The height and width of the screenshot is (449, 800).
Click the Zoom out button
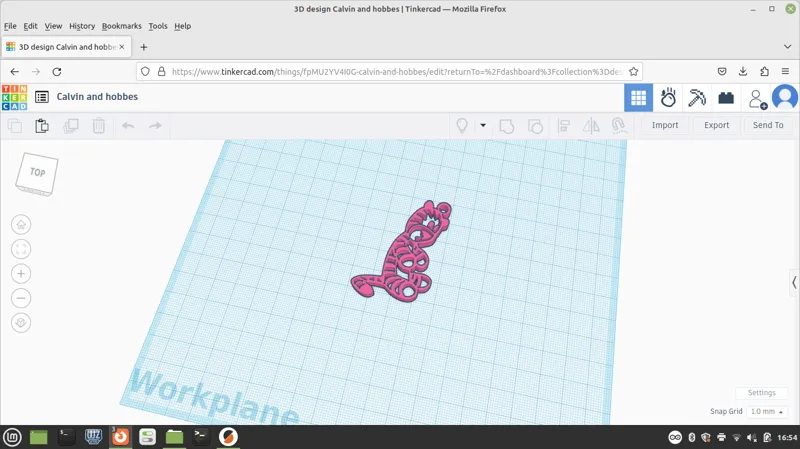pos(21,298)
